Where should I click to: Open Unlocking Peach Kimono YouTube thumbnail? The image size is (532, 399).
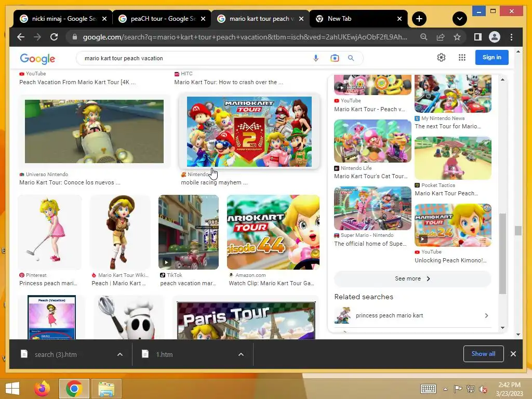[453, 225]
